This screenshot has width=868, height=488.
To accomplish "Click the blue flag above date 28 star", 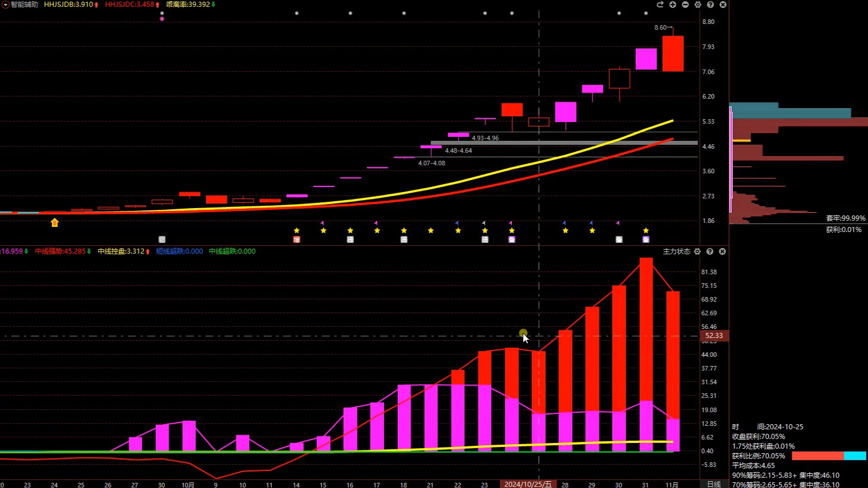I will (x=564, y=223).
